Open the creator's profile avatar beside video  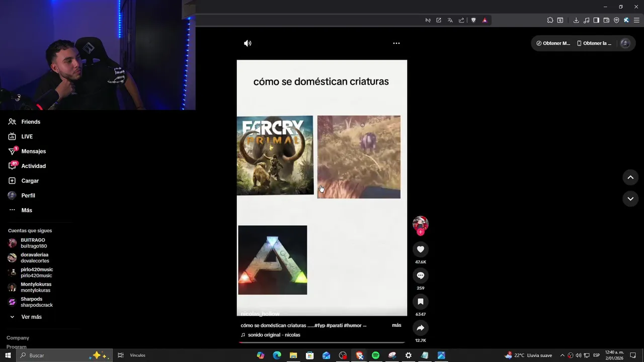[x=421, y=223]
